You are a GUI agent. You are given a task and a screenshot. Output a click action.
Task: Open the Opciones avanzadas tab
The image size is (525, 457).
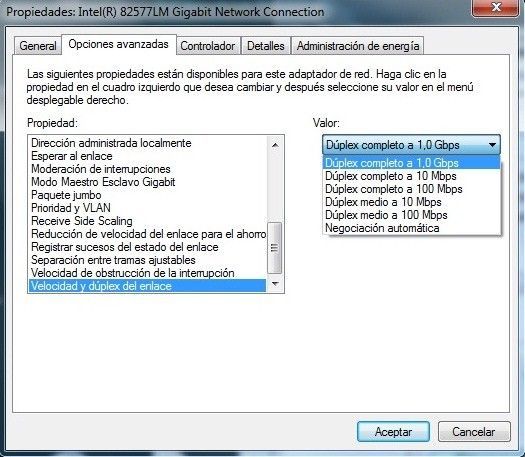pyautogui.click(x=119, y=44)
